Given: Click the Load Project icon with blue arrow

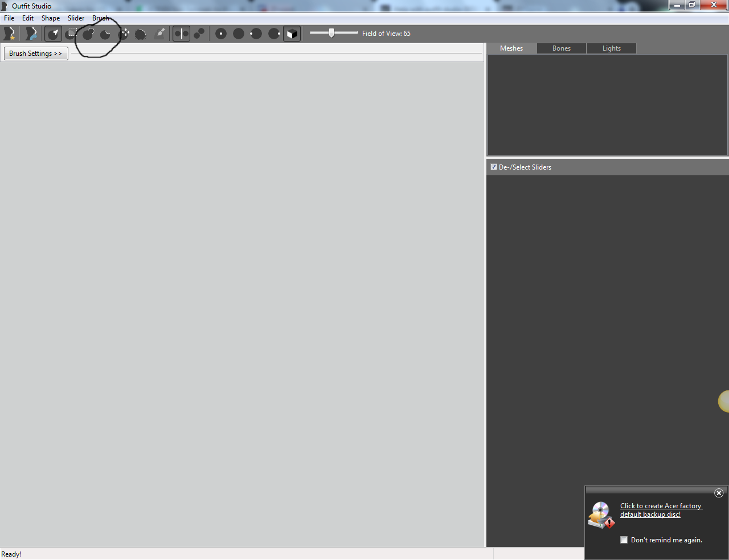Looking at the screenshot, I should click(31, 34).
